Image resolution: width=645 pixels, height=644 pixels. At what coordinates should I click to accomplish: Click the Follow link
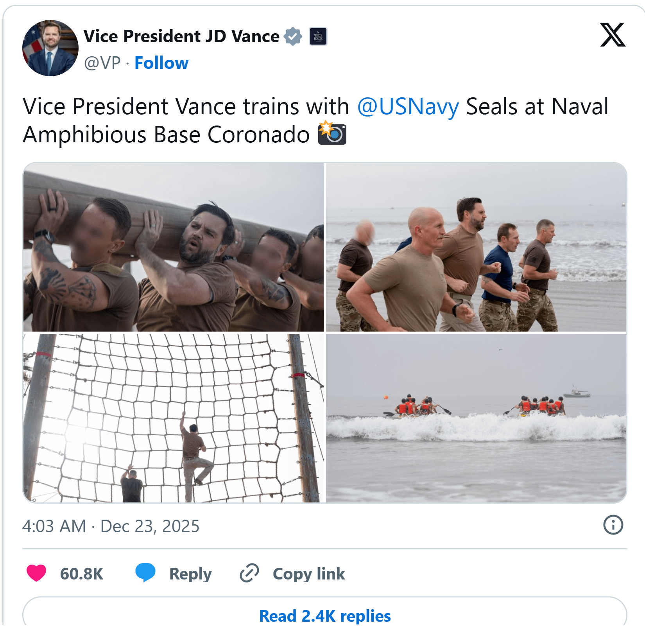pos(161,63)
